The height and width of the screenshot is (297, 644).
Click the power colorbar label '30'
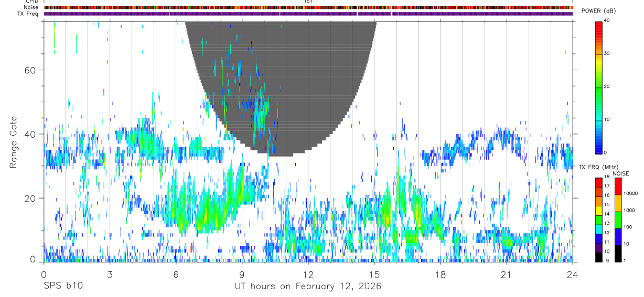(x=606, y=53)
